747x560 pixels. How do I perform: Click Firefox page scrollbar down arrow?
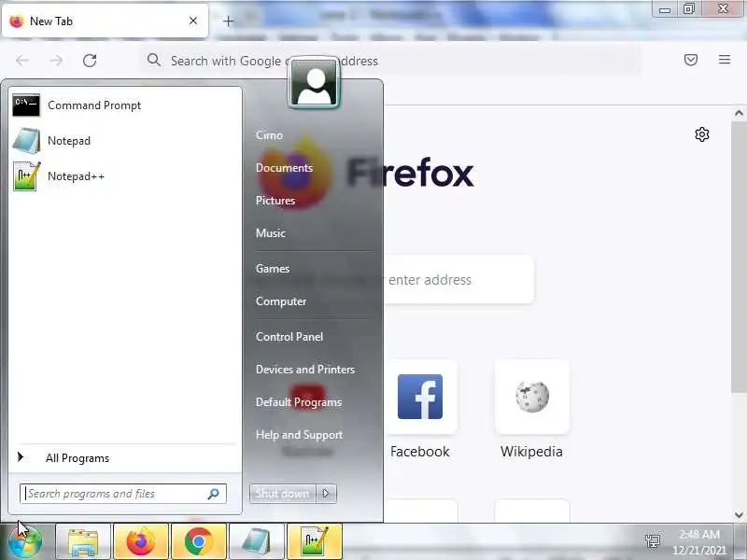(x=739, y=515)
